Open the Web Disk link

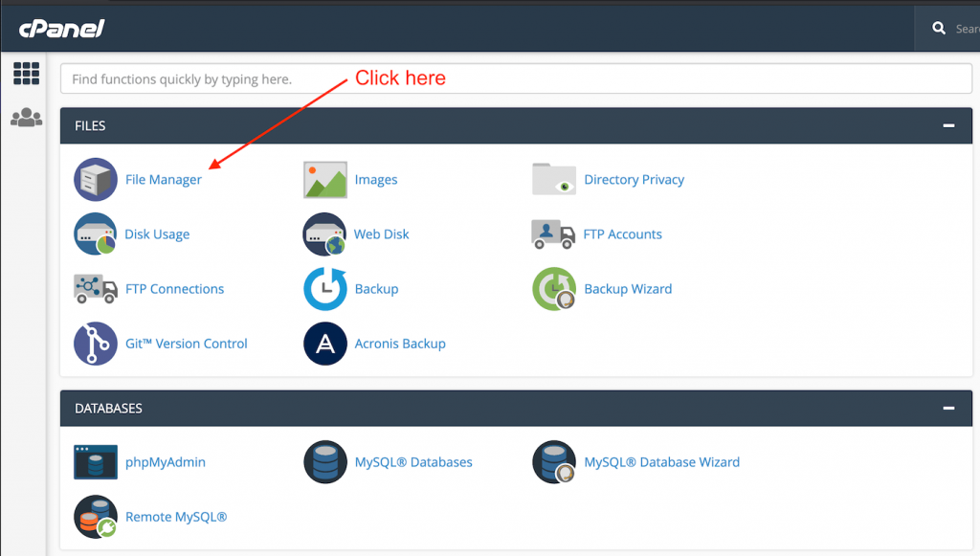(381, 234)
